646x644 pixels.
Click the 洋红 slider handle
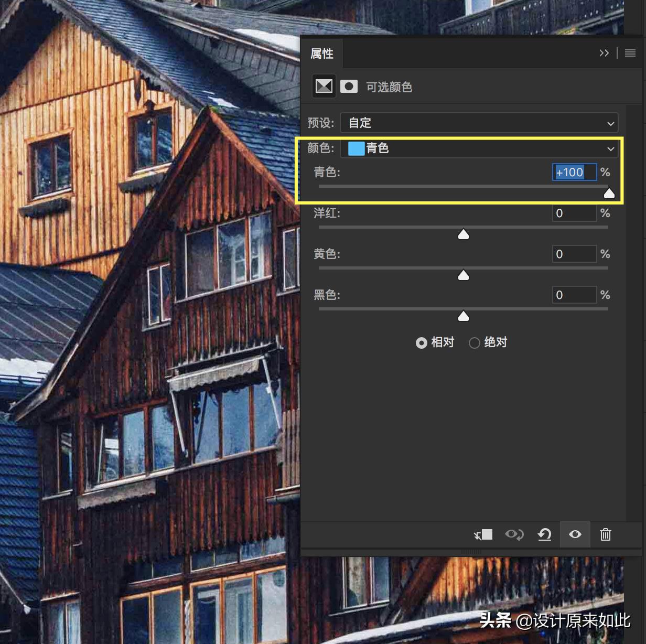464,234
